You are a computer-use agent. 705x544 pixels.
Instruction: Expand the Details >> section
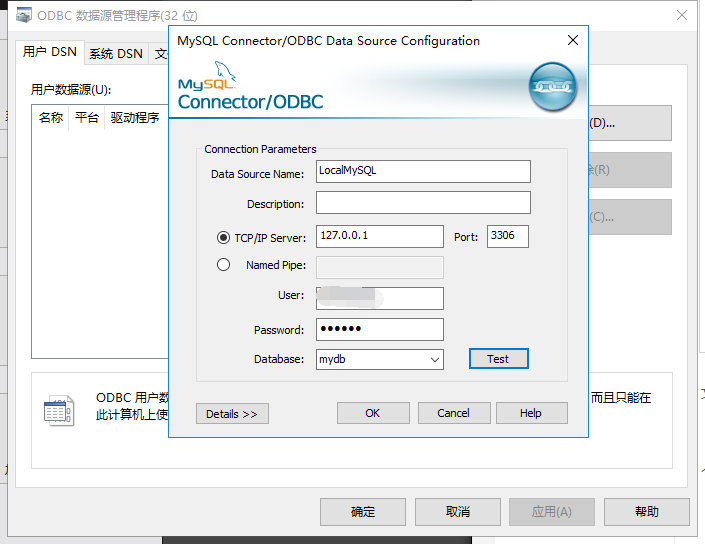tap(232, 414)
